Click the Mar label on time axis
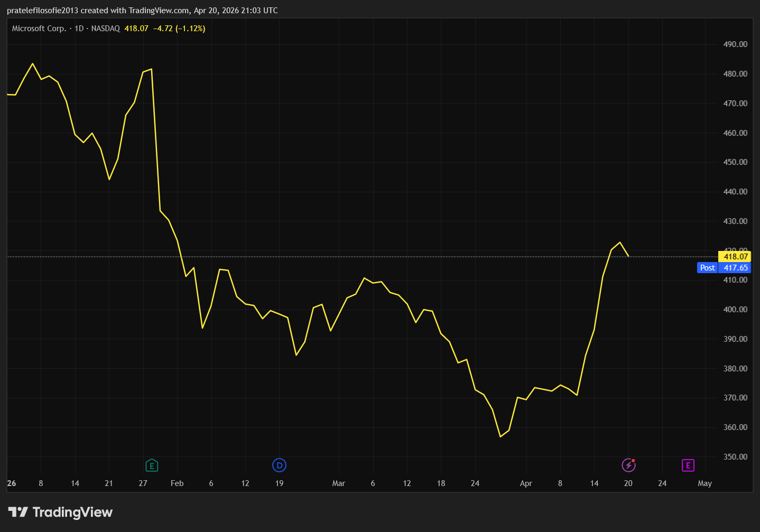This screenshot has height=532, width=760. (338, 483)
